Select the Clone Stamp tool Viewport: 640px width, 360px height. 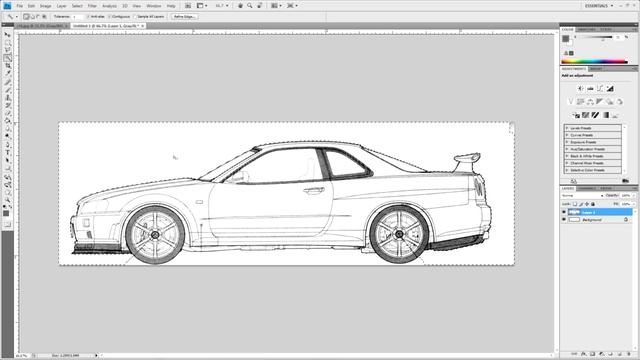tap(7, 98)
